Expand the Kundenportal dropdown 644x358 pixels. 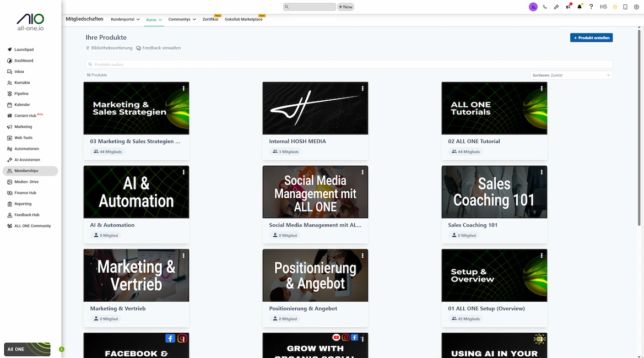125,19
